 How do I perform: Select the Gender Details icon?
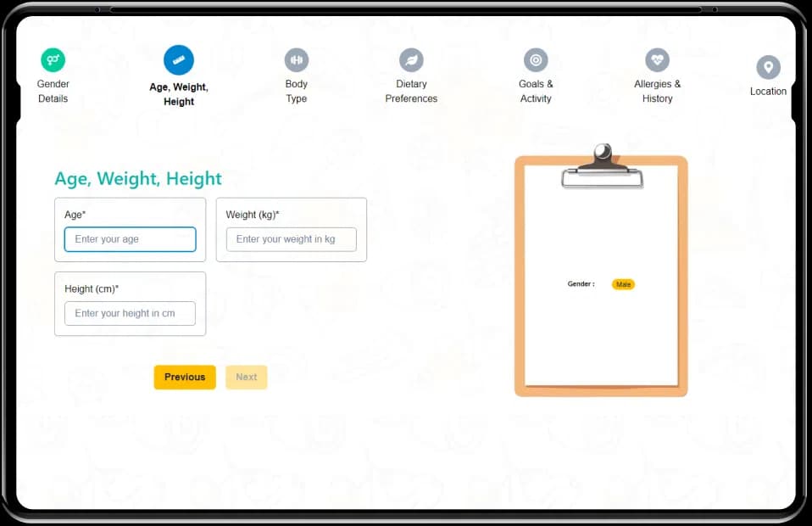point(53,59)
